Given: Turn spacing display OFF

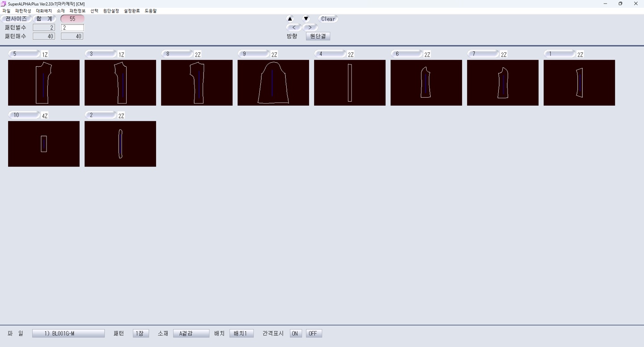Looking at the screenshot, I should pos(314,334).
